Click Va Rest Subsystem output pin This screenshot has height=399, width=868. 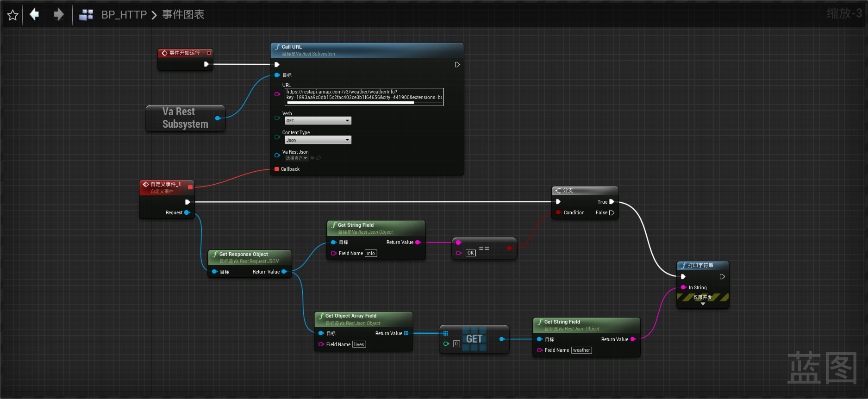pyautogui.click(x=218, y=118)
